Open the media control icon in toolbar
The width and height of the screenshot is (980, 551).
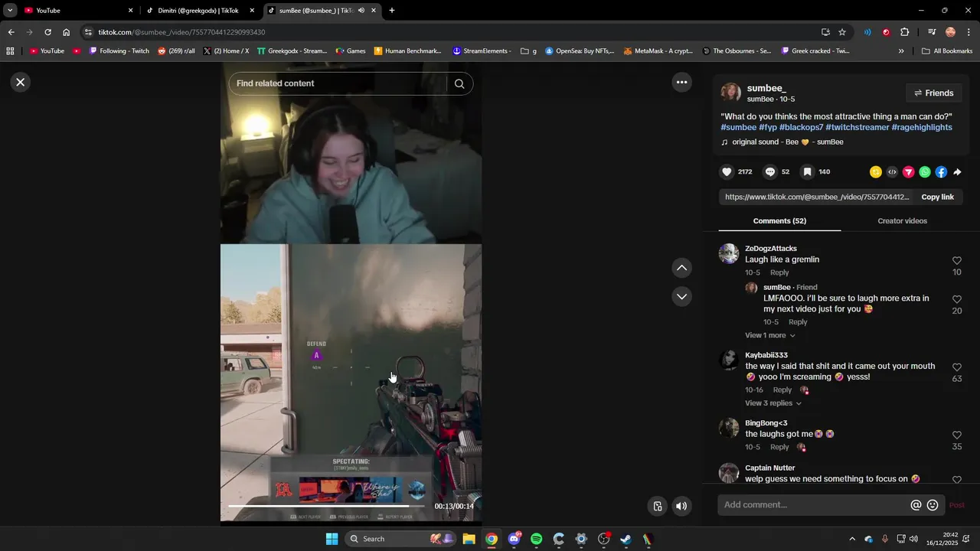(x=932, y=32)
